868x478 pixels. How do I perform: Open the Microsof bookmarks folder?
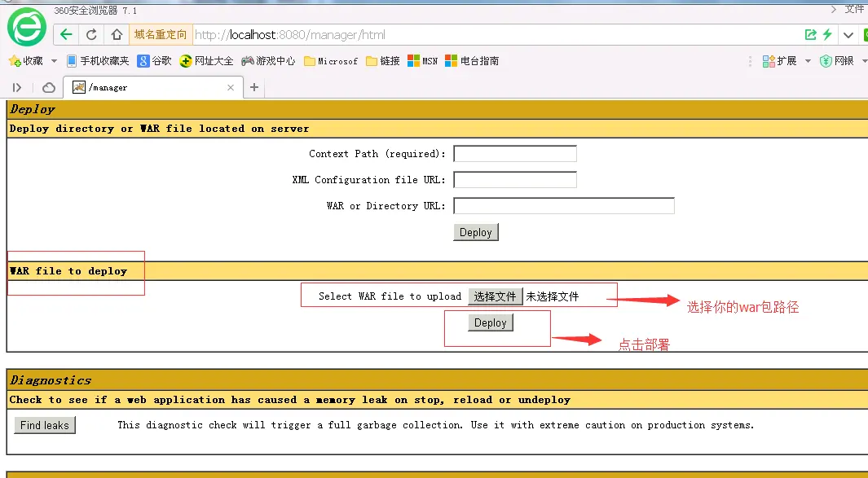[331, 61]
